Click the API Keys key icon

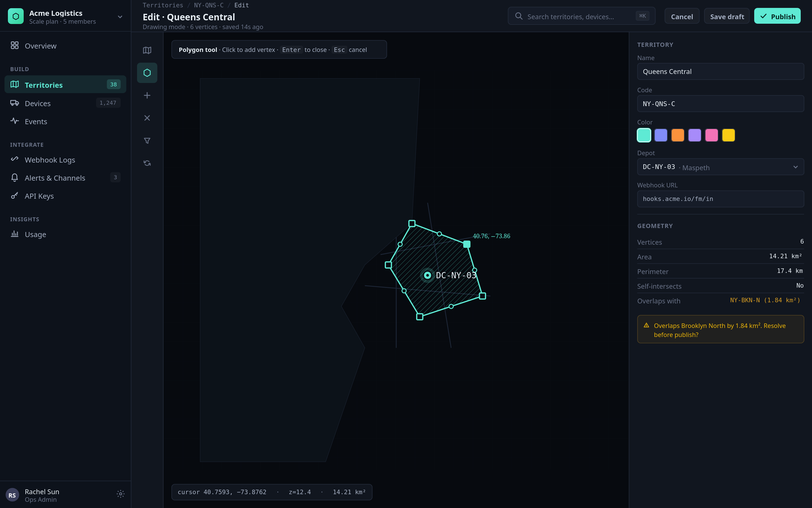14,196
